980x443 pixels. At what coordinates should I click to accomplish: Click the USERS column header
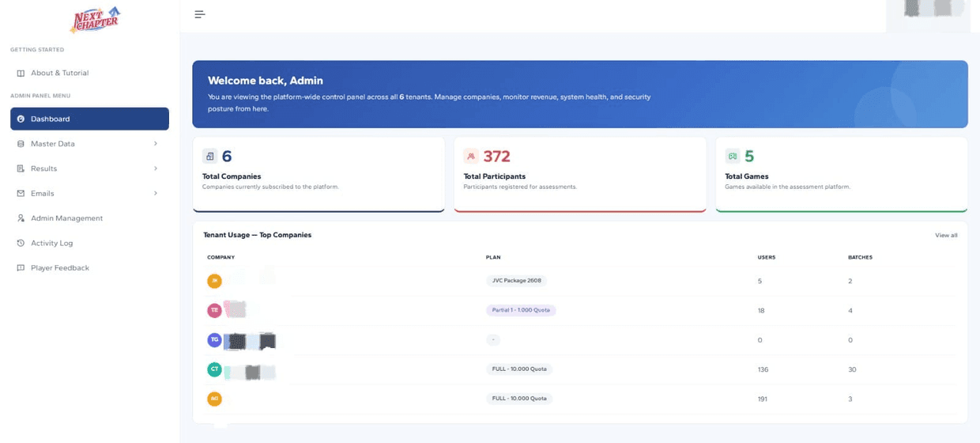pos(767,257)
